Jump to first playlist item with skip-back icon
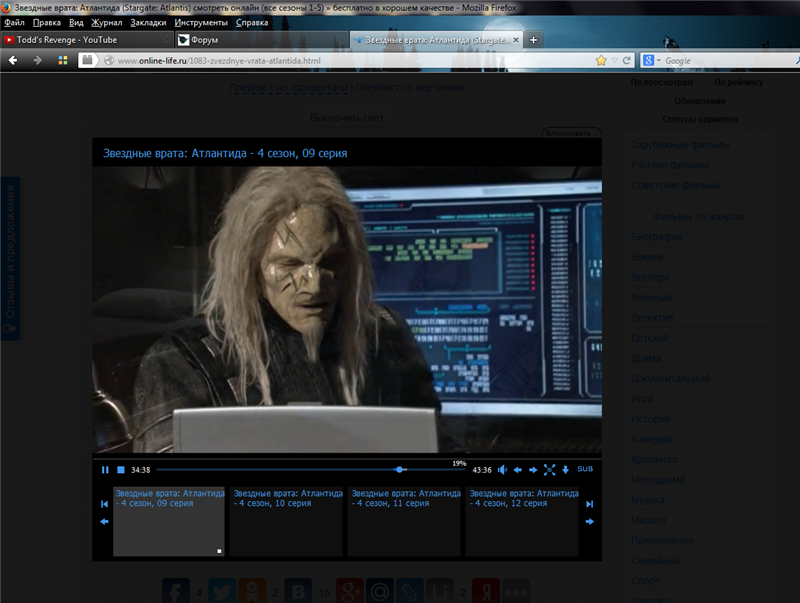 tap(105, 504)
